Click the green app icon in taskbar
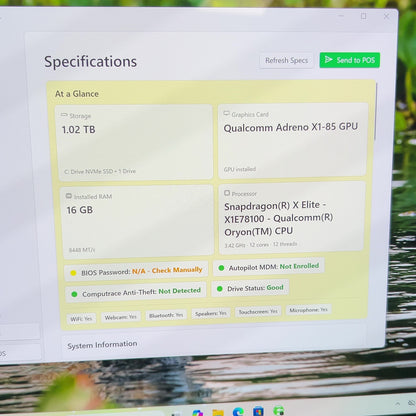416x416 pixels. click(x=278, y=411)
